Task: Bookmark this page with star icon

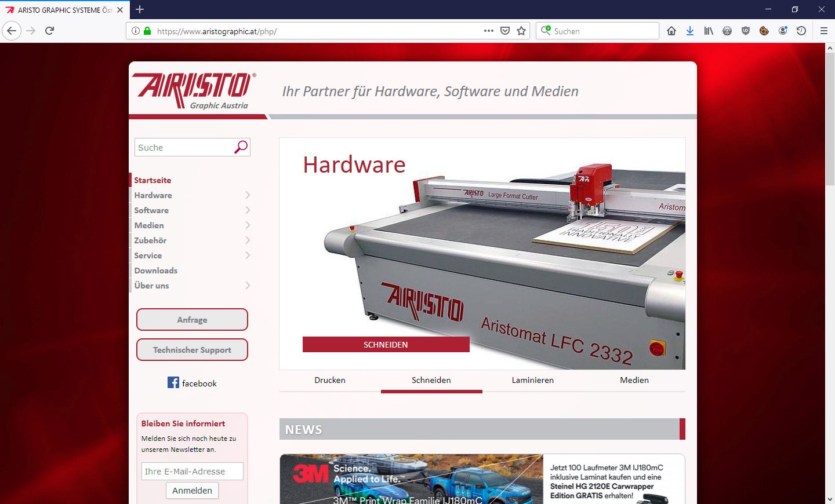Action: pos(521,31)
